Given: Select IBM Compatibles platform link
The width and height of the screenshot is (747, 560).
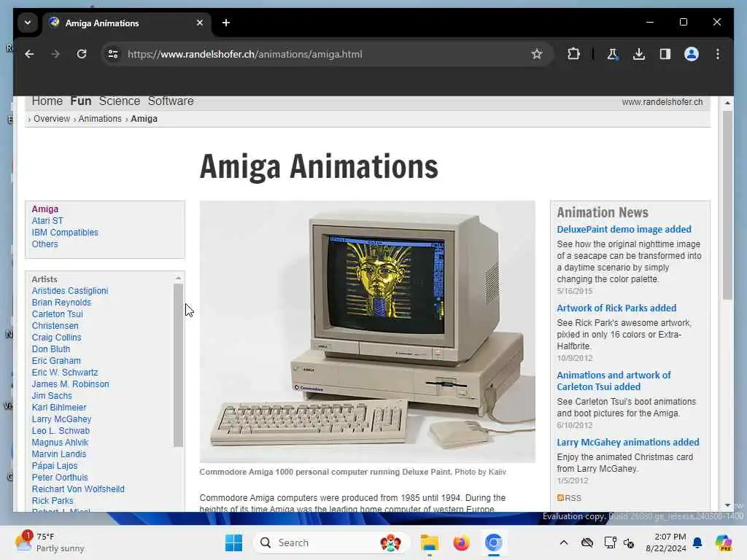Looking at the screenshot, I should tap(65, 233).
